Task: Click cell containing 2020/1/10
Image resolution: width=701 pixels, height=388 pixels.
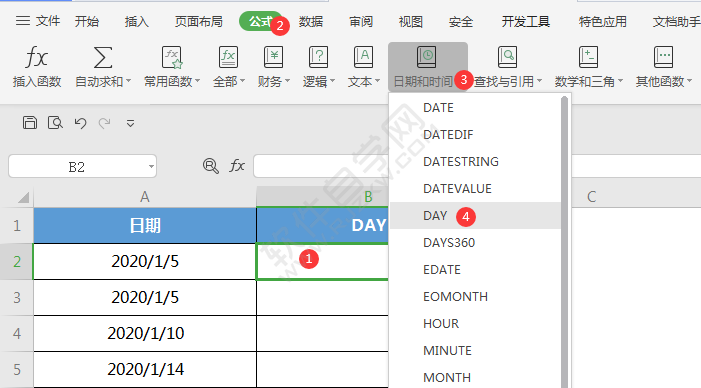Action: pos(145,333)
